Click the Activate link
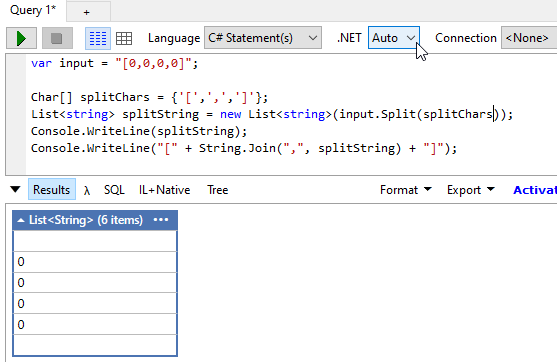557x362 pixels. coord(535,190)
